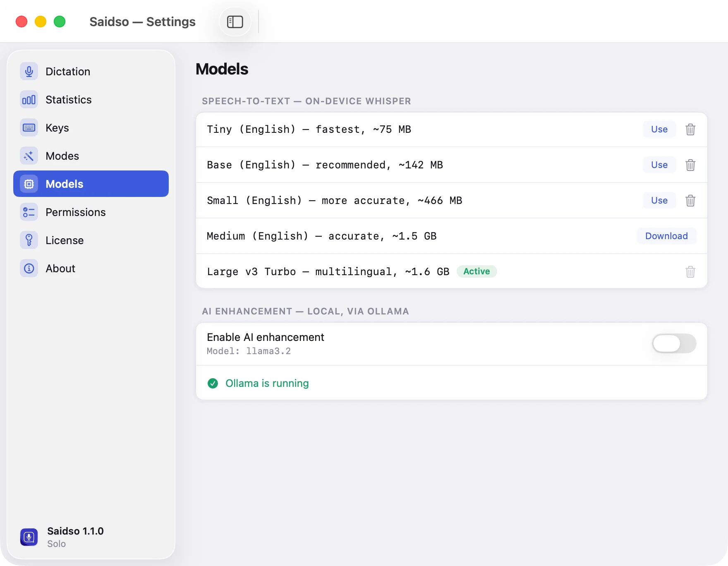728x566 pixels.
Task: Click "Medium (English) — accurate, ~1.5 GB" text
Action: (322, 236)
